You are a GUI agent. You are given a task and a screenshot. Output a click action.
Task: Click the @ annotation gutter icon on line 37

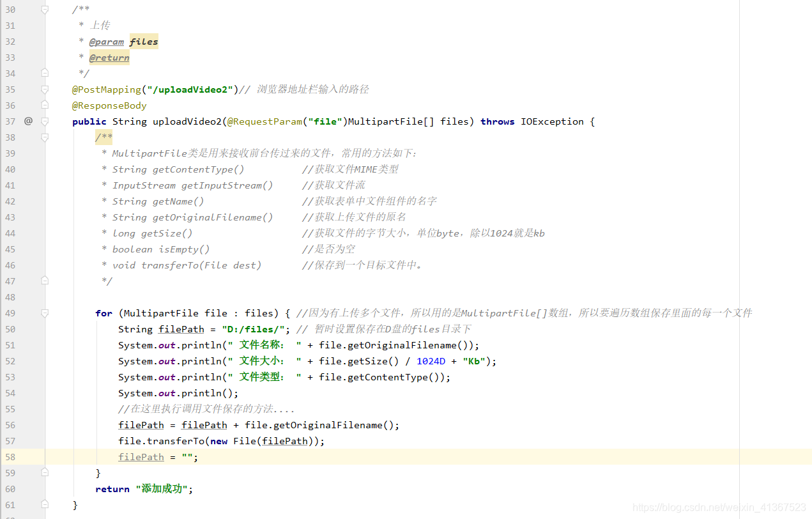(28, 121)
